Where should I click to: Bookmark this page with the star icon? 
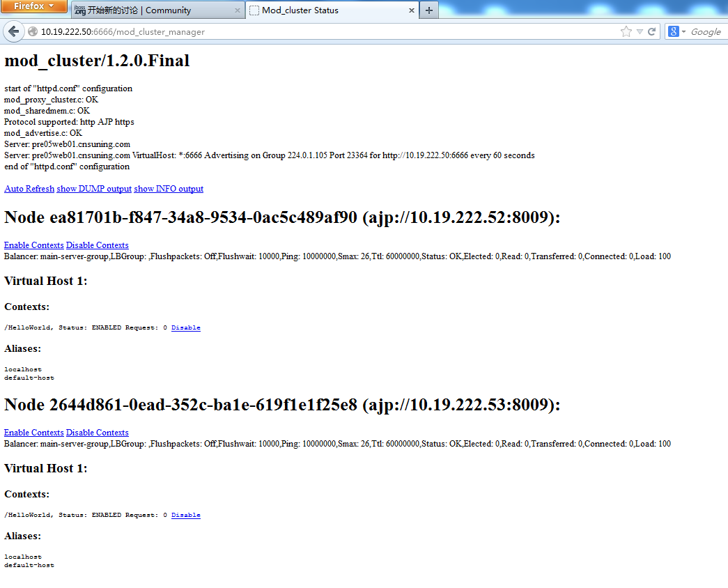(x=626, y=31)
